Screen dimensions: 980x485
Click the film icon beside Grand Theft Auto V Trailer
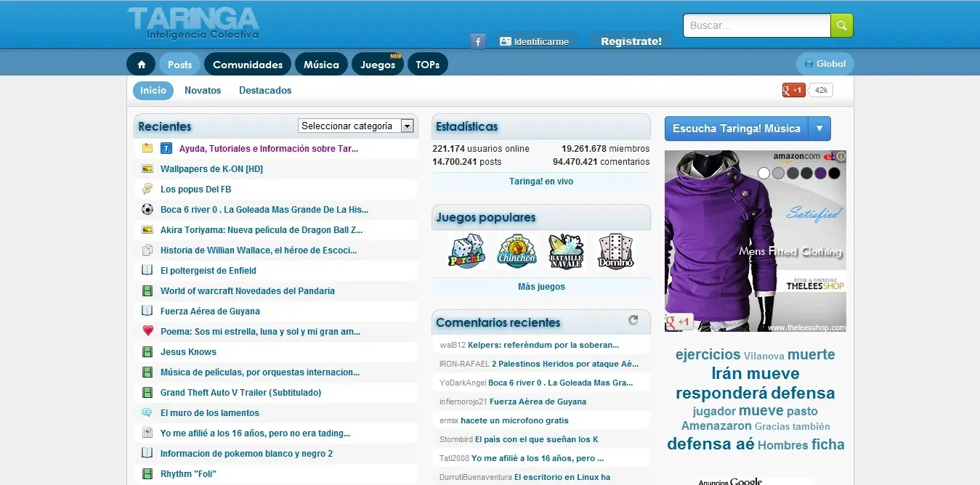(147, 392)
